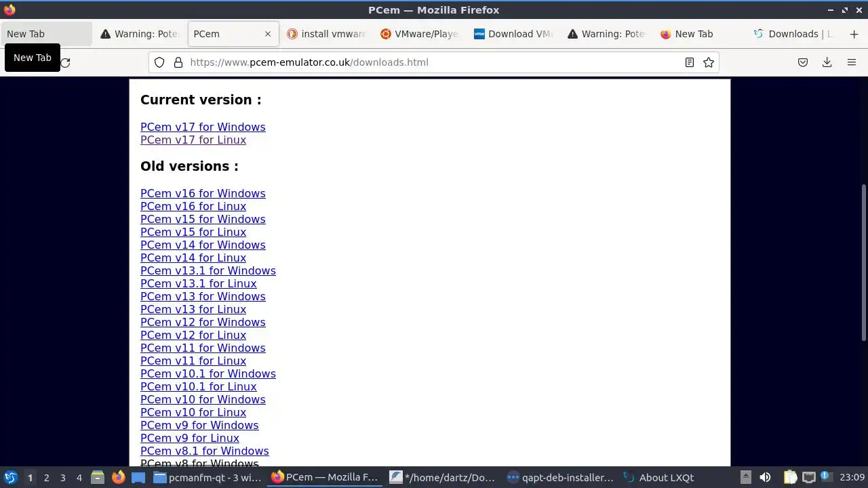
Task: Switch to the VMware/Player tab
Action: 420,34
